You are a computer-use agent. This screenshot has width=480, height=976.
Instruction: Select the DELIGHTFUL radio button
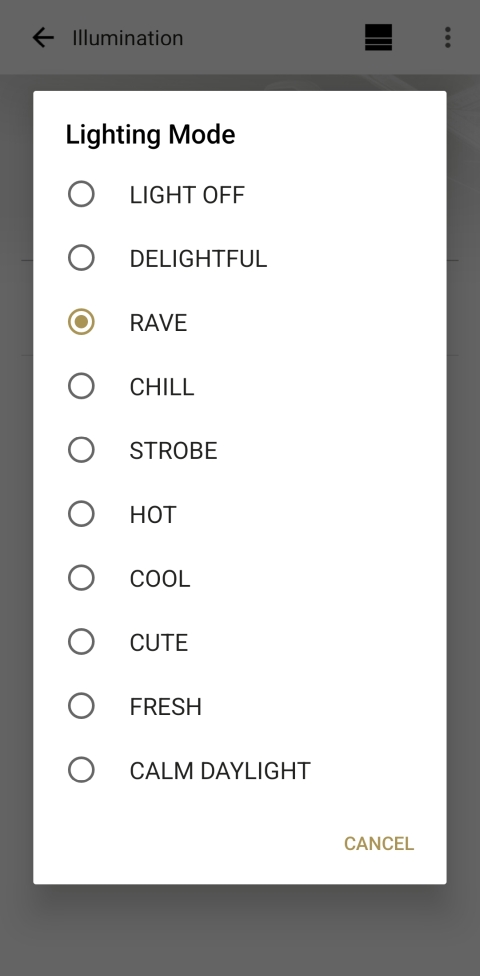(x=81, y=258)
